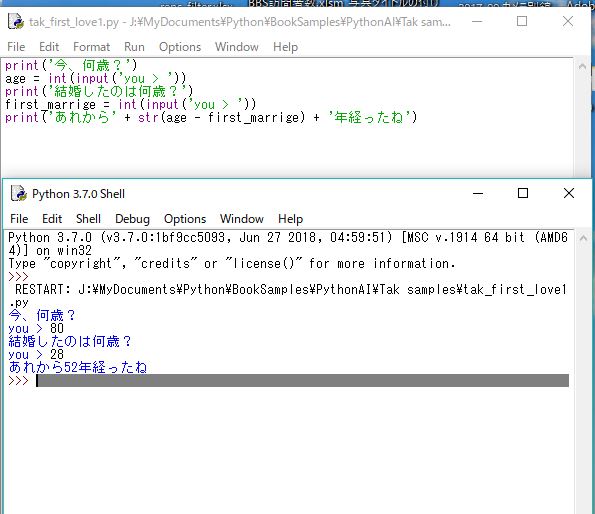595x514 pixels.
Task: Minimize the tak_first_love1.py editor window
Action: (477, 22)
